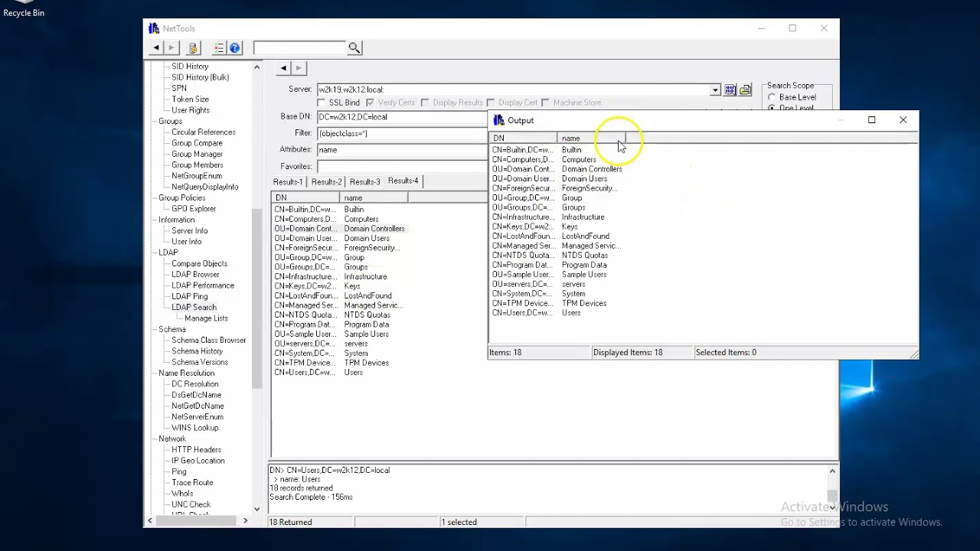Maximize the NetTools window
The width and height of the screenshot is (980, 551).
792,28
